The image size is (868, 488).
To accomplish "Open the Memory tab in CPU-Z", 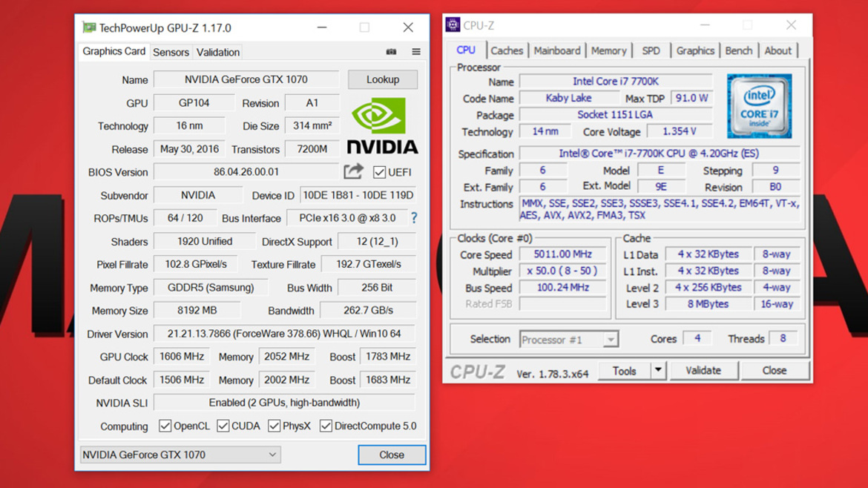I will coord(608,51).
